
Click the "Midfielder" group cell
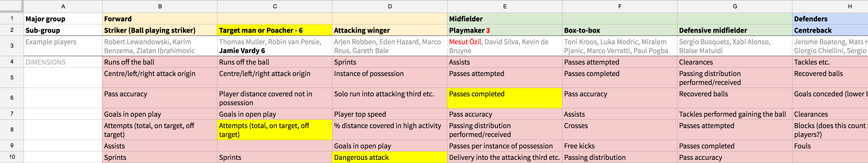click(505, 19)
